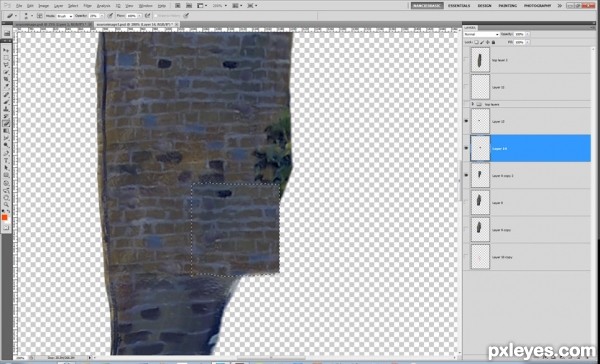Open the blend mode dropdown (Normal)
This screenshot has height=364, width=600.
coord(481,34)
